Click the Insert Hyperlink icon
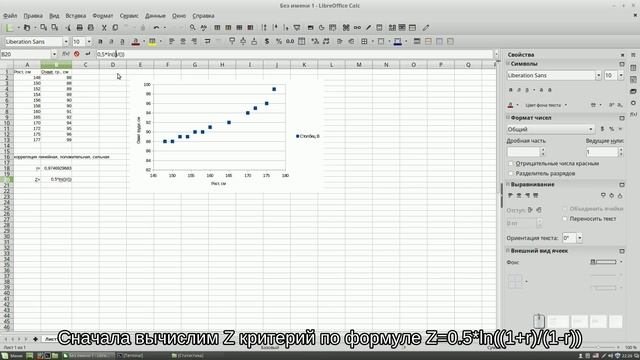The width and height of the screenshot is (640, 360). coord(357,28)
